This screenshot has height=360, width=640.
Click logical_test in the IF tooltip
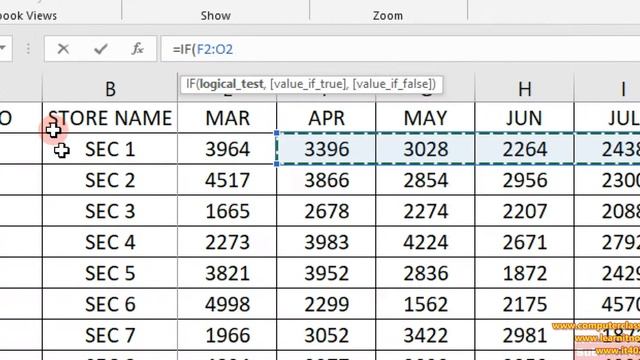tap(231, 84)
